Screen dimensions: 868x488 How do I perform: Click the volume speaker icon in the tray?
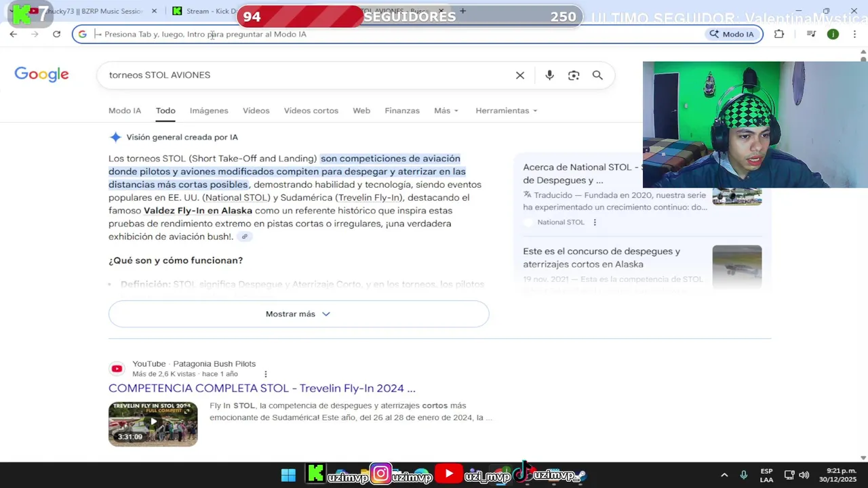click(x=804, y=475)
